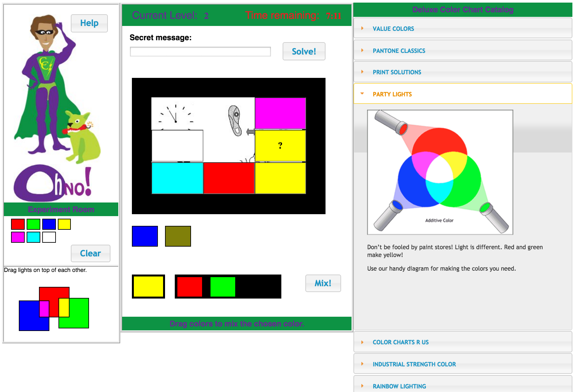The height and width of the screenshot is (392, 575).
Task: Select the magenta tile in the puzzle grid
Action: coord(280,113)
